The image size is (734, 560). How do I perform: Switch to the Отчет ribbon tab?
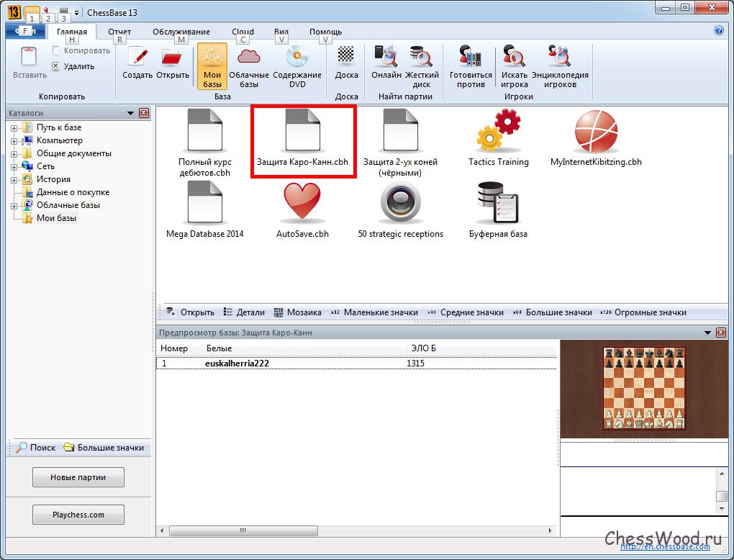119,32
